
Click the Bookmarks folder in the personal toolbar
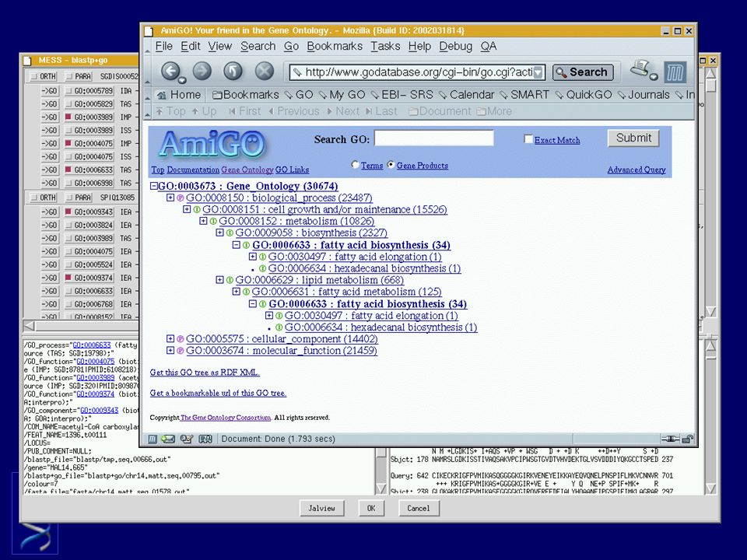245,95
